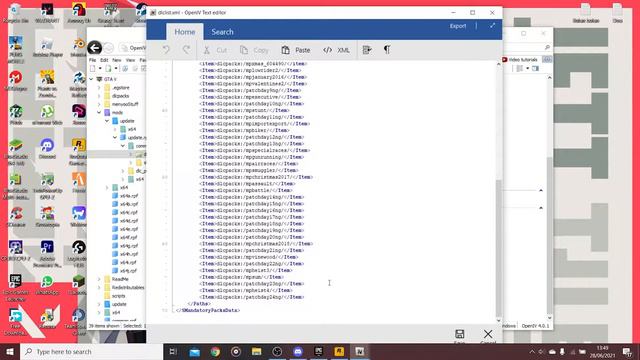Click the patchday24ng item line
The height and width of the screenshot is (360, 640).
tap(251, 297)
